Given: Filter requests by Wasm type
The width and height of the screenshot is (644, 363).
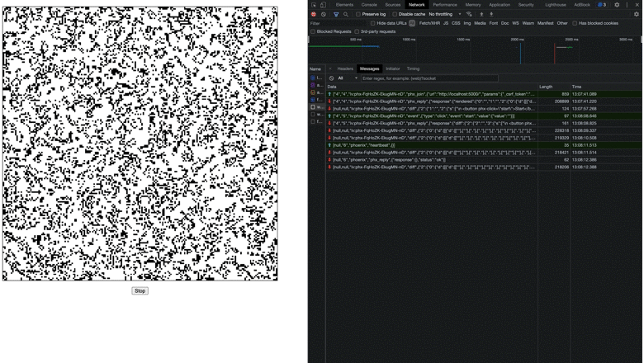Looking at the screenshot, I should point(528,23).
